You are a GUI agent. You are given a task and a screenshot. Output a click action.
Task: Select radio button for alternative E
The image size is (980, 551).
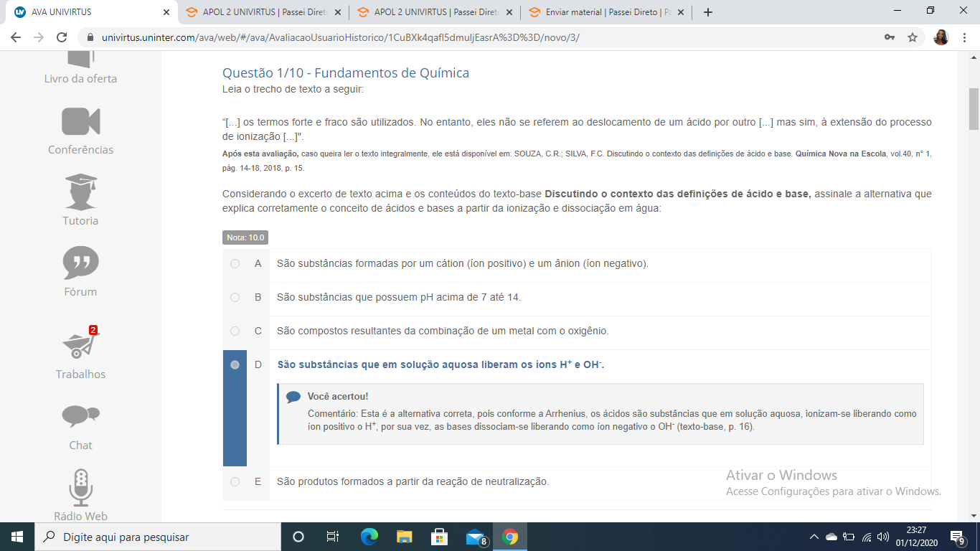235,482
